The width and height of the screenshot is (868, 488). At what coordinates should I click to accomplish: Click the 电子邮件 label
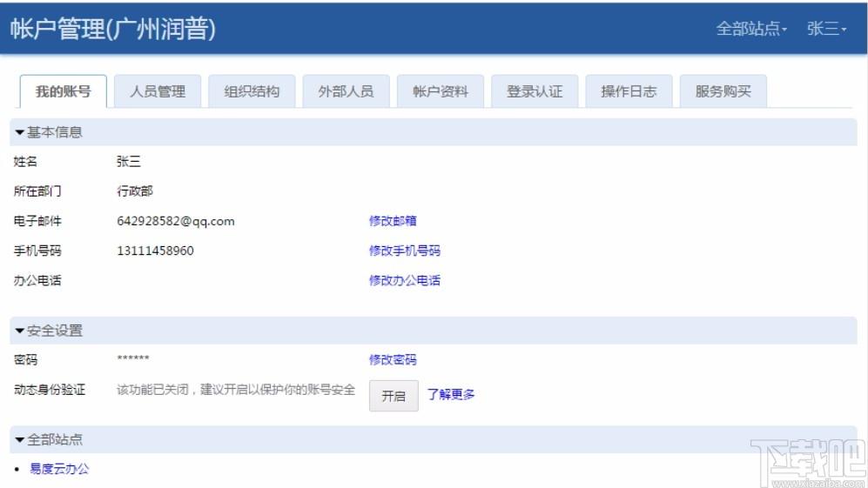(37, 221)
